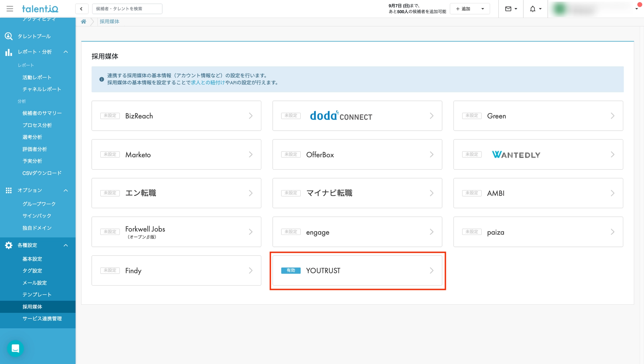Click the arrow on the doda CONNECT card
The height and width of the screenshot is (364, 644).
[x=432, y=116]
